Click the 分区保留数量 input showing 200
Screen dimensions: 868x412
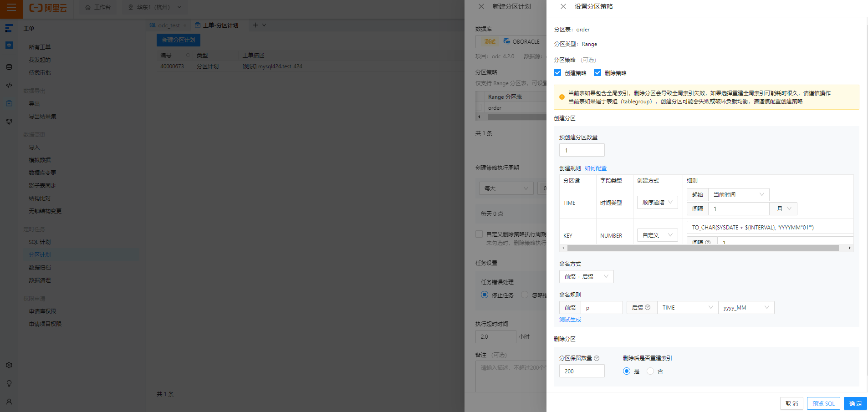(x=582, y=371)
